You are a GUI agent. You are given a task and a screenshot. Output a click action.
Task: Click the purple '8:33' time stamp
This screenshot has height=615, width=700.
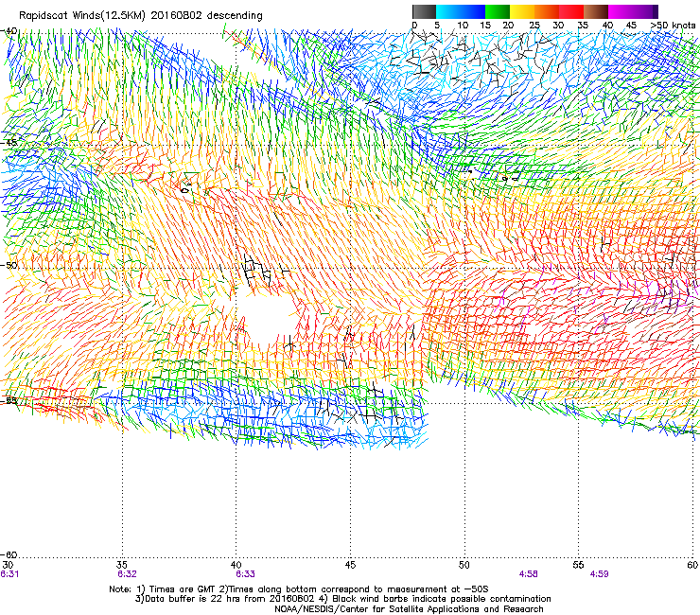(x=246, y=574)
